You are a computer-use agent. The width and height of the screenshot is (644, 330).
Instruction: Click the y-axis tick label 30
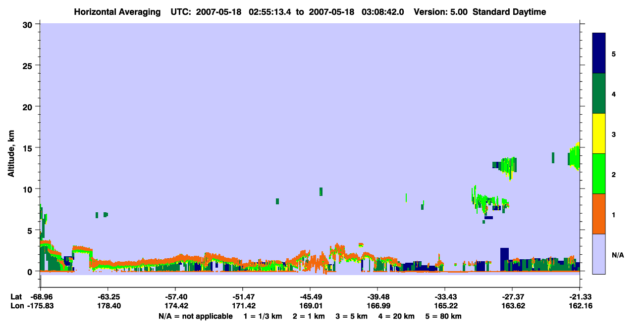coord(29,24)
